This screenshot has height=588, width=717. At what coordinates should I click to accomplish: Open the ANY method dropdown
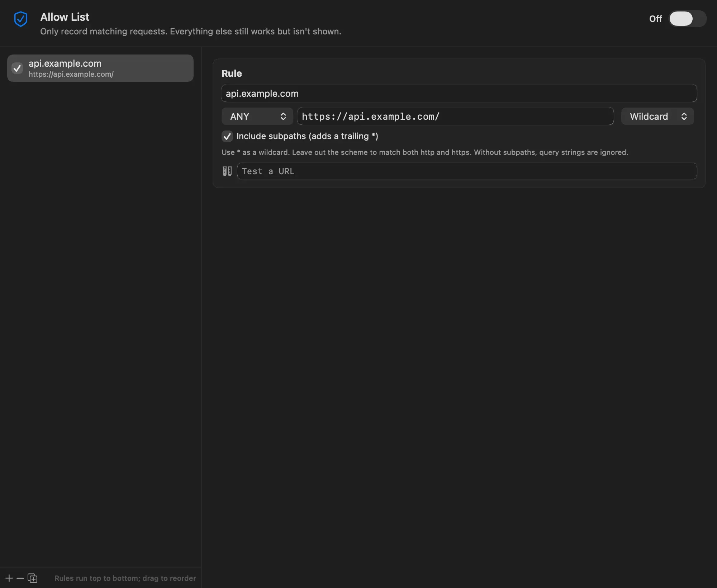pos(257,116)
